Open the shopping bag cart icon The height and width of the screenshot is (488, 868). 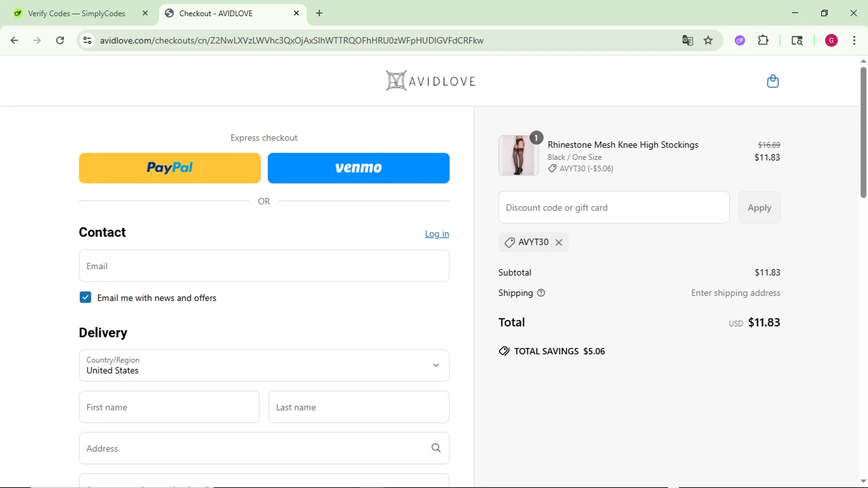coord(773,81)
